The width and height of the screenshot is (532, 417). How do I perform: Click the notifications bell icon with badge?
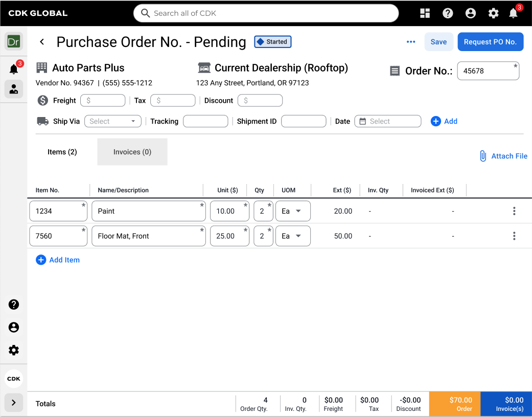514,13
